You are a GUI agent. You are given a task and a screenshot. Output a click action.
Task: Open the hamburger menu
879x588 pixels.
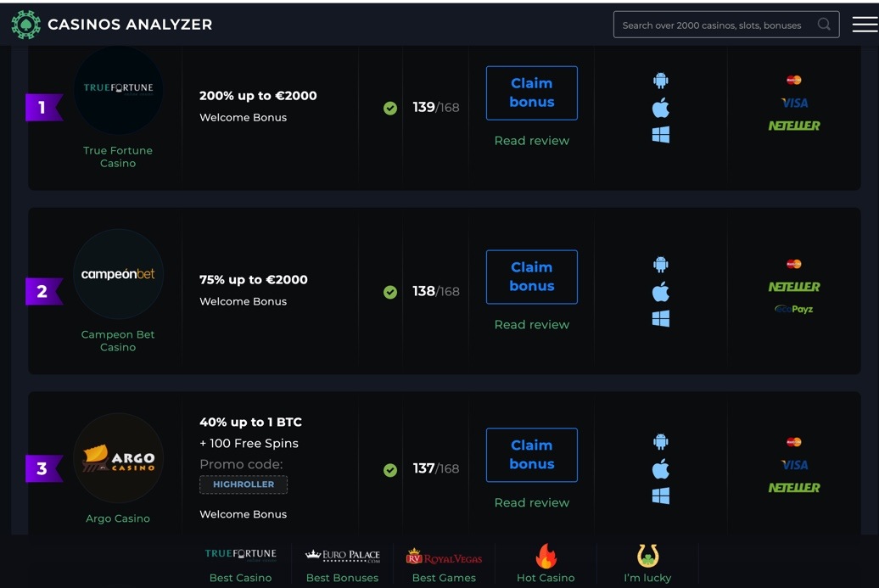(865, 25)
